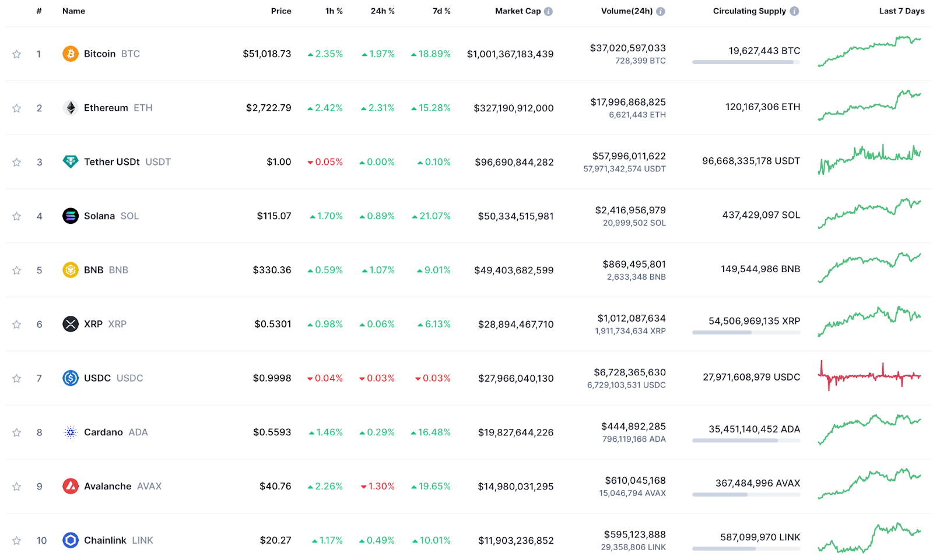Click Ethereum's $17,996,868,825 volume value
The width and height of the screenshot is (933, 560).
pyautogui.click(x=628, y=102)
